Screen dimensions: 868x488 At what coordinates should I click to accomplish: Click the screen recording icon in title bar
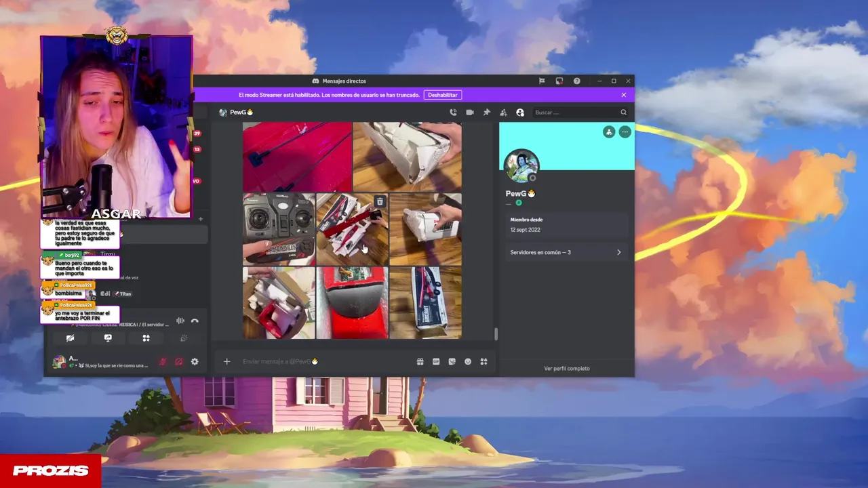point(559,81)
